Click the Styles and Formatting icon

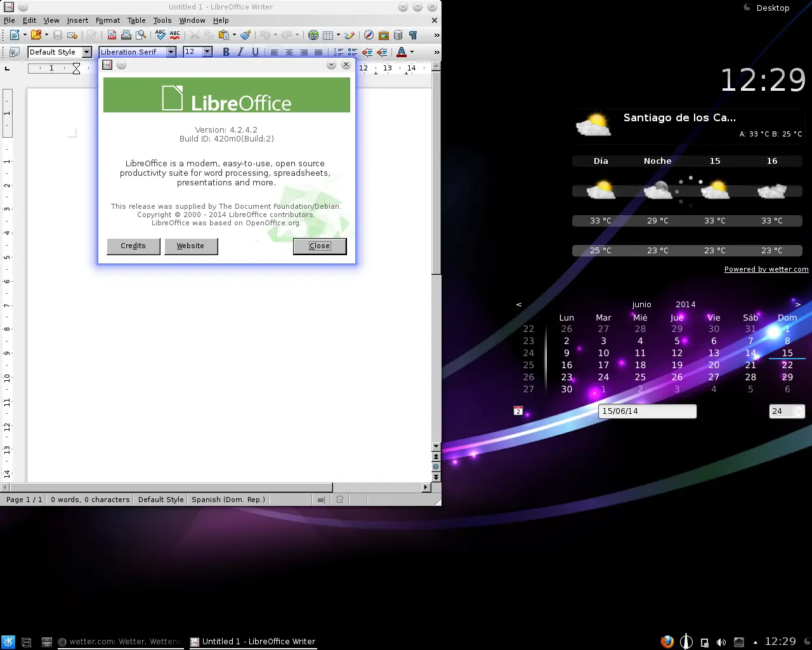click(14, 52)
